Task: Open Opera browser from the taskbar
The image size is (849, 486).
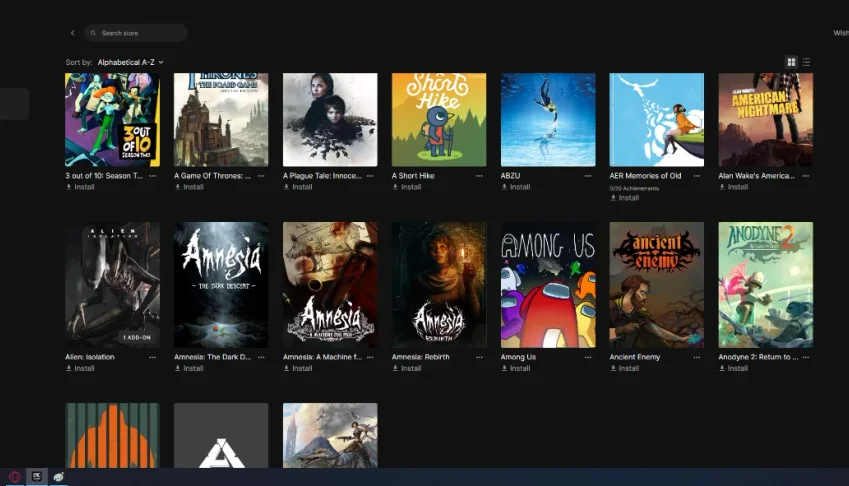Action: [15, 477]
